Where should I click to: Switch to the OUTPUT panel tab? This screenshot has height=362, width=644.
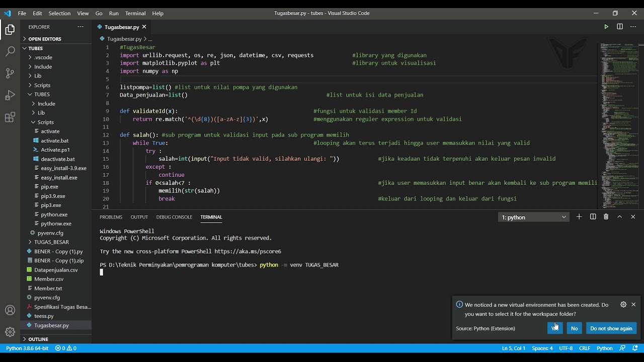pyautogui.click(x=139, y=217)
